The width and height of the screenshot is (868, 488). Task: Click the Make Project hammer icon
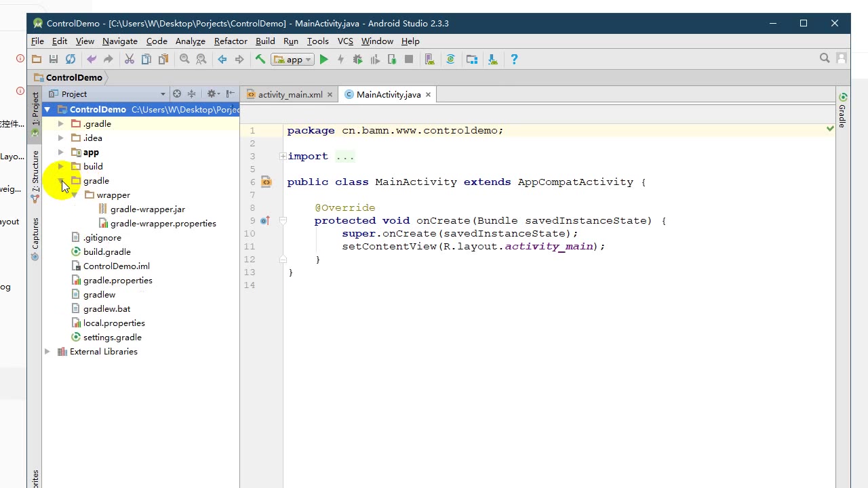[x=260, y=60]
